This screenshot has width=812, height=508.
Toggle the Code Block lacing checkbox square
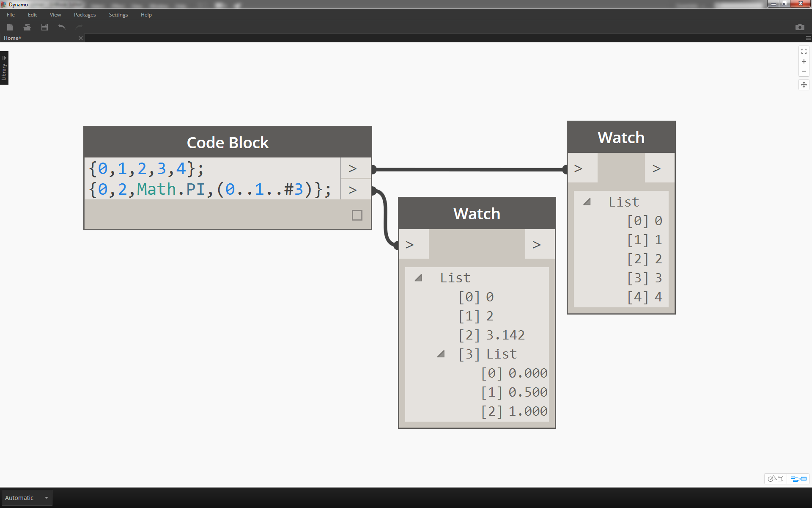[357, 215]
